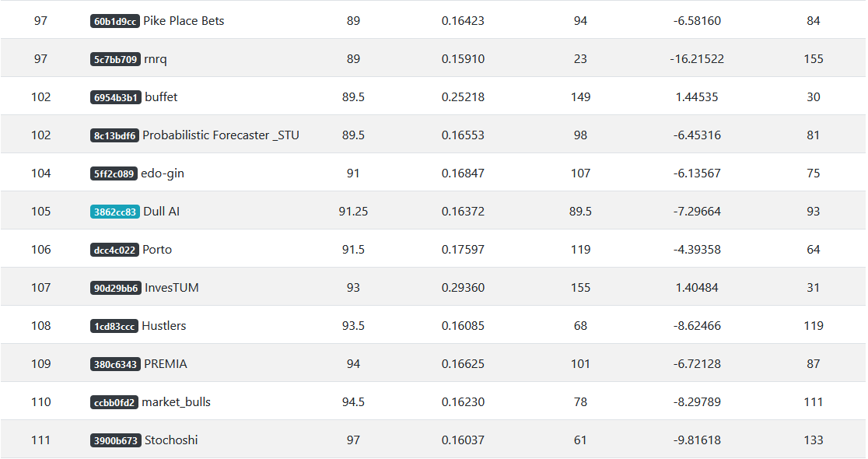Viewport: 868px width, 459px height.
Task: Select the 1cd83ccc badge for Hustlers
Action: [x=114, y=327]
